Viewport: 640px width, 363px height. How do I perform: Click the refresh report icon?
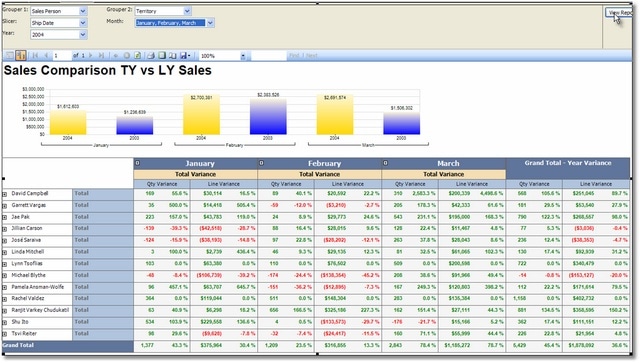138,56
